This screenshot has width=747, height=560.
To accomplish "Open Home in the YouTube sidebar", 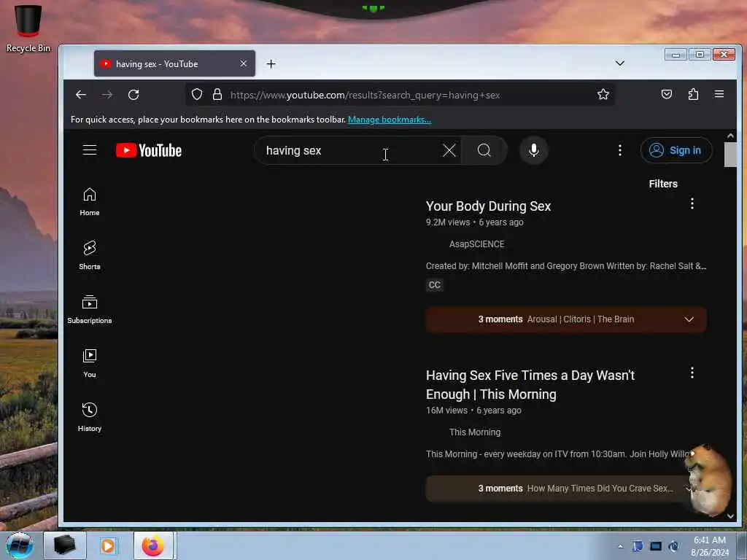I will pyautogui.click(x=90, y=202).
